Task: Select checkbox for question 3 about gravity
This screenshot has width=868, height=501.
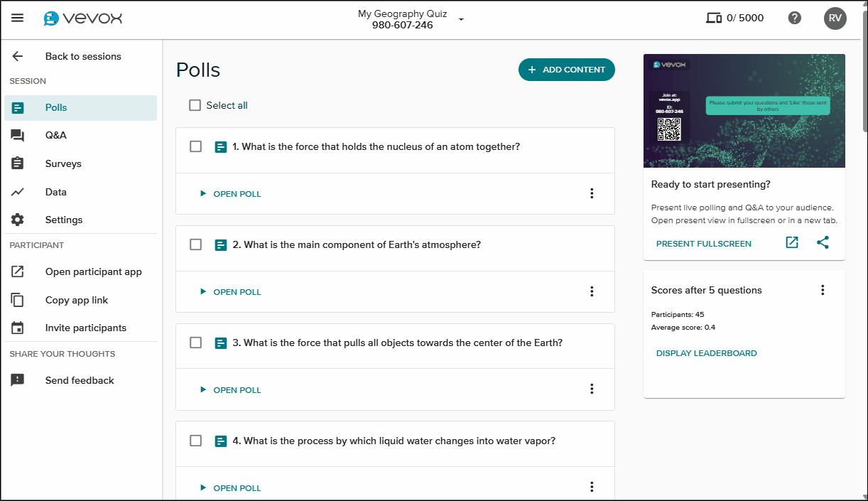Action: pyautogui.click(x=196, y=343)
